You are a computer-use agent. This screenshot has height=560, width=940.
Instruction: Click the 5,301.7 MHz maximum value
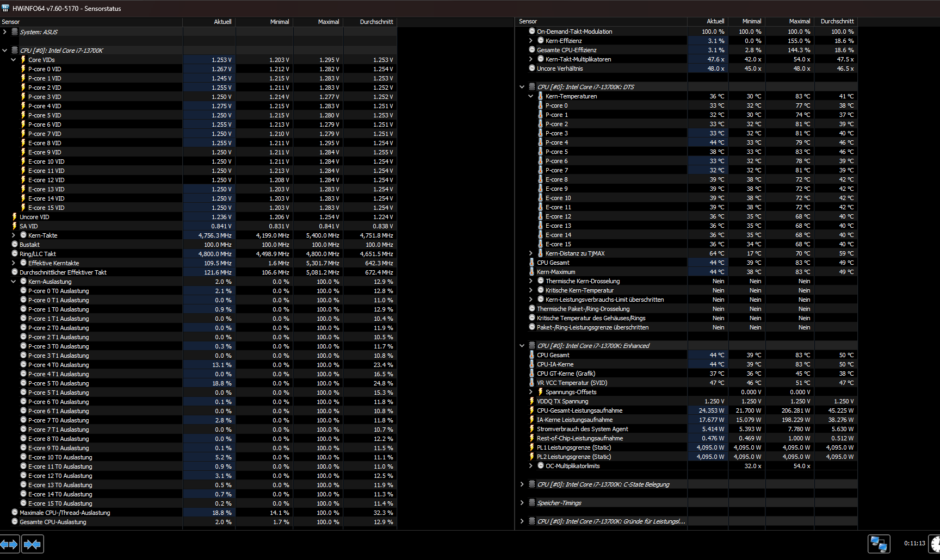(323, 263)
